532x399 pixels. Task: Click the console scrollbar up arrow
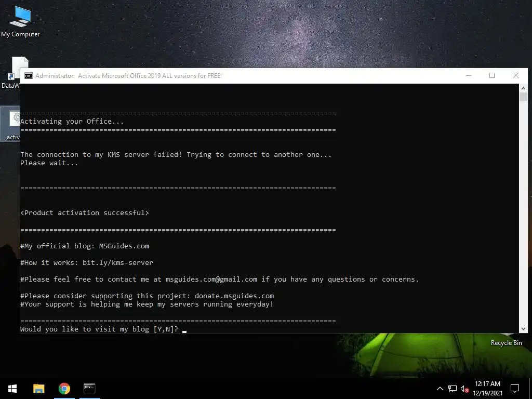[523, 88]
